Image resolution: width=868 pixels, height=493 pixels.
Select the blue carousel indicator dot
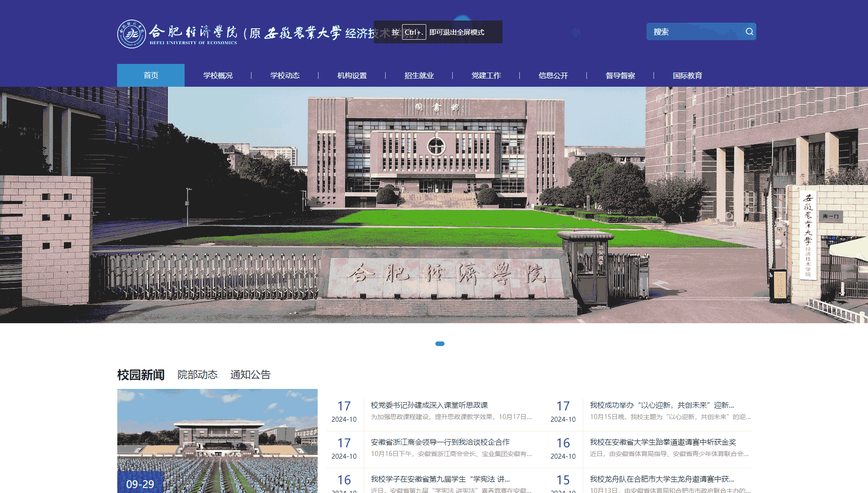(440, 344)
